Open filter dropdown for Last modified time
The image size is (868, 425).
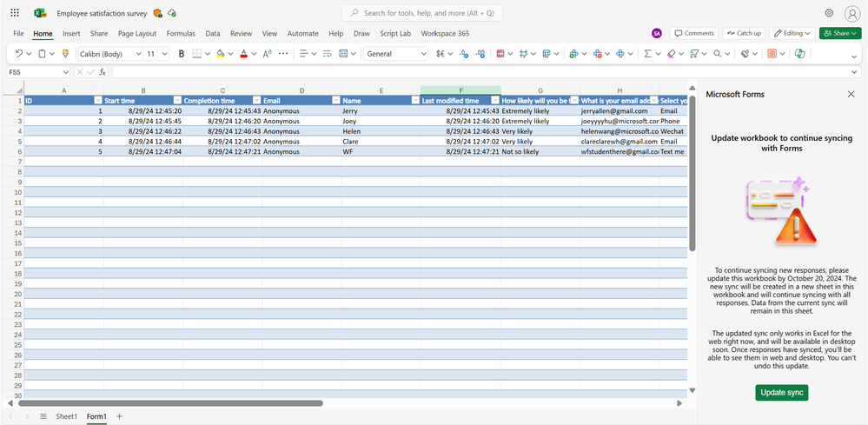495,100
